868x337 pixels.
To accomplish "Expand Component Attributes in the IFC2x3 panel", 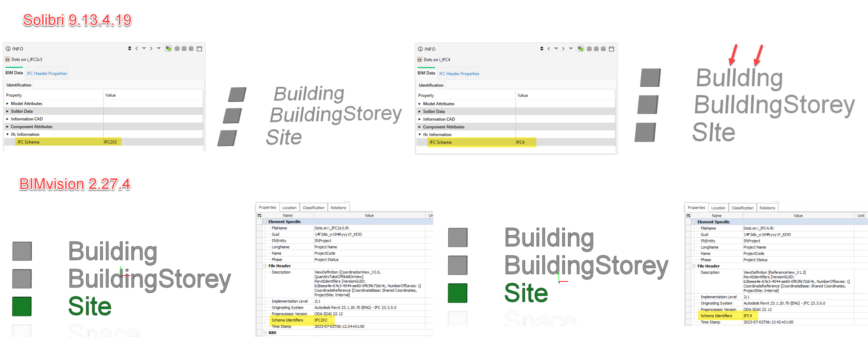I will [7, 127].
